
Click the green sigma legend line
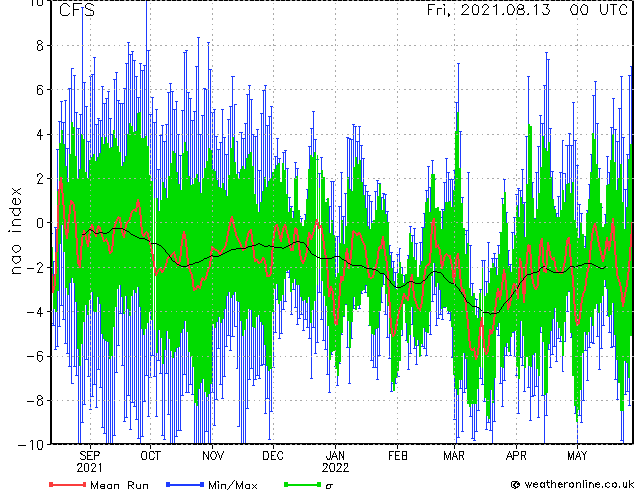click(x=302, y=484)
